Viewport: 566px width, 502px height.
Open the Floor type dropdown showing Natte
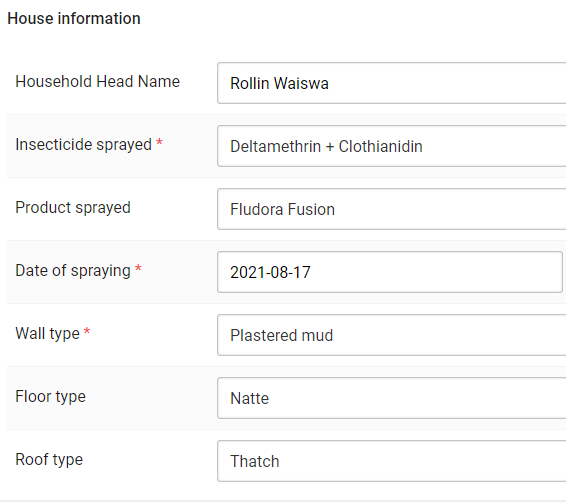click(x=392, y=398)
